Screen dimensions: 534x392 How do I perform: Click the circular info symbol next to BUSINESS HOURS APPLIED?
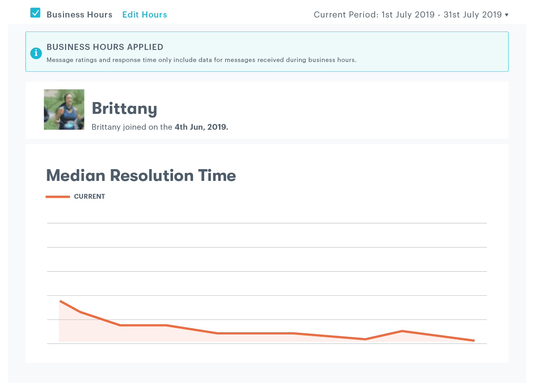click(36, 53)
